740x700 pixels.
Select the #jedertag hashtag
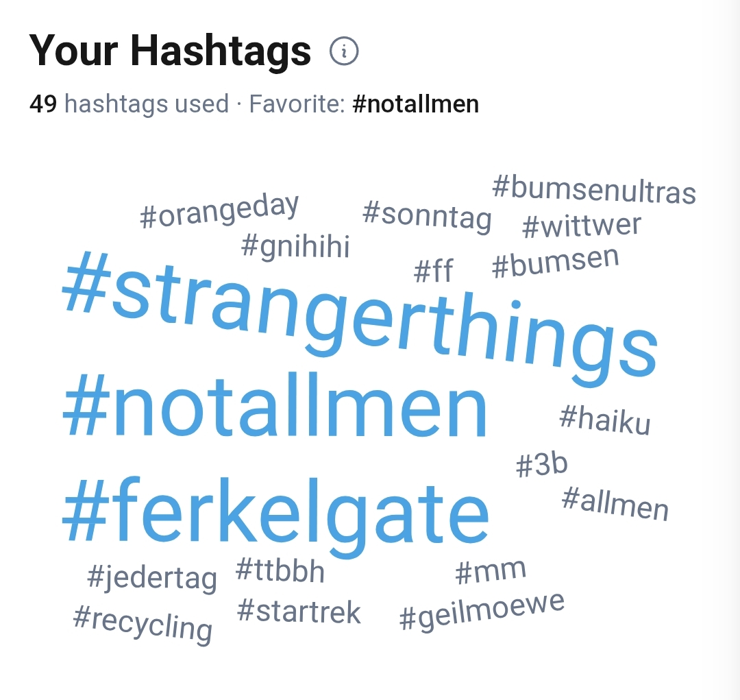(x=152, y=577)
